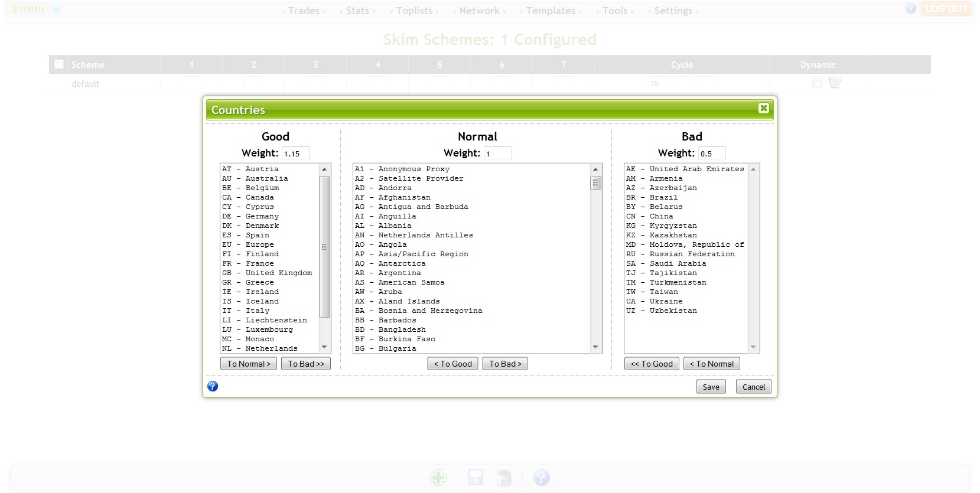Expand the Toplists menu
This screenshot has width=980, height=493.
pyautogui.click(x=414, y=11)
